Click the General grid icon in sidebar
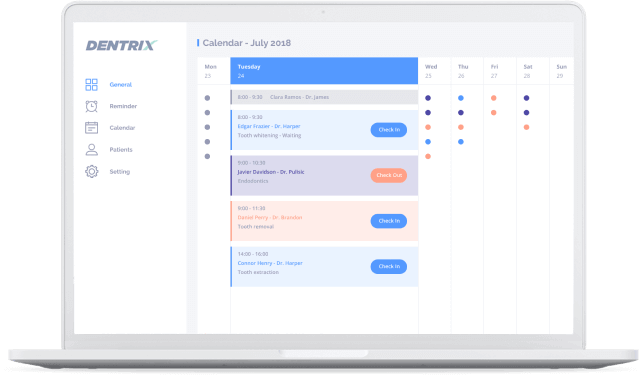 click(x=91, y=84)
